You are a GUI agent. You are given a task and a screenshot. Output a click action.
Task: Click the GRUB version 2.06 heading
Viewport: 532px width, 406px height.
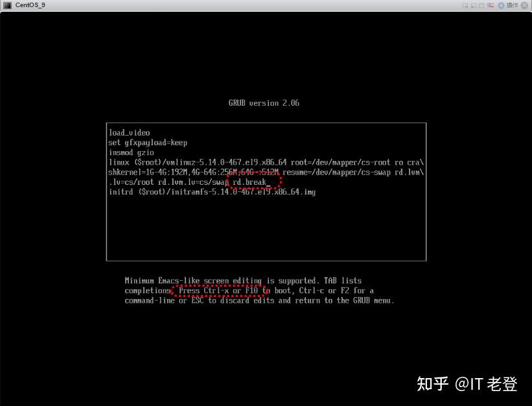(264, 103)
